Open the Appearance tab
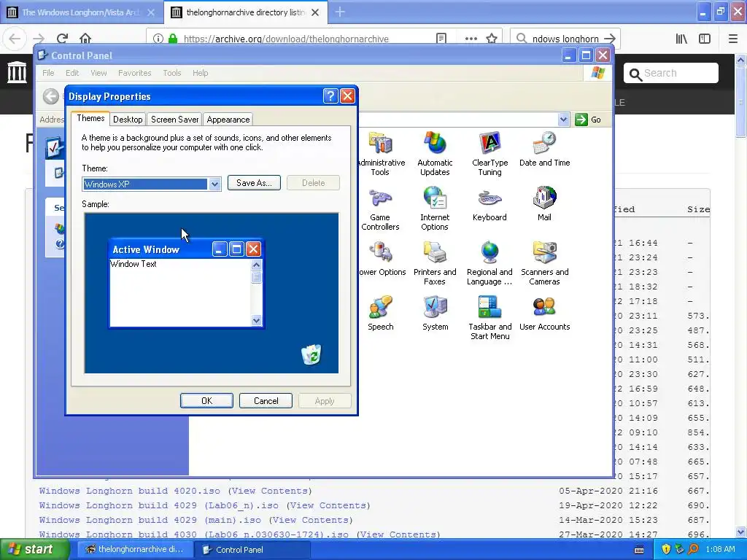 coord(228,120)
